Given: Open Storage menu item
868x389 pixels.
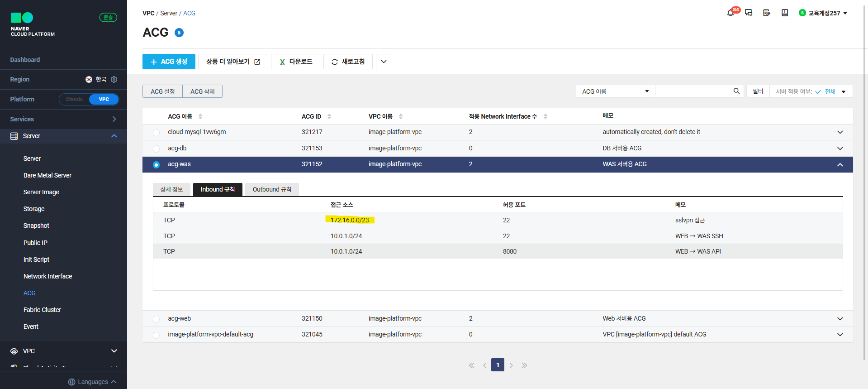Looking at the screenshot, I should (34, 209).
